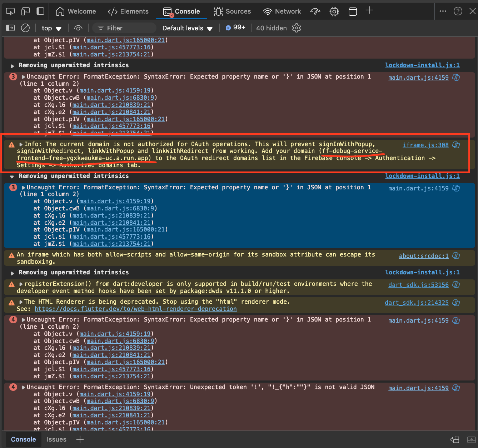Image resolution: width=478 pixels, height=448 pixels.
Task: Click inside the Filter input field
Action: coord(124,28)
